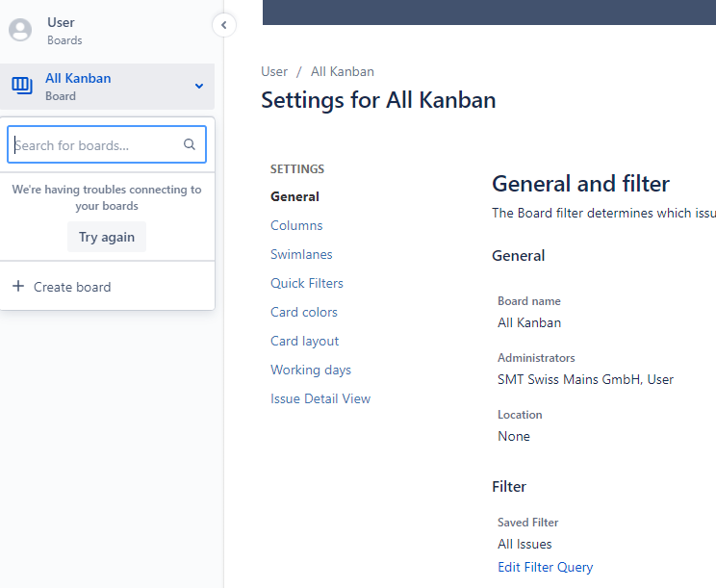Open the General settings section
Screen dimensions: 716x588
coord(294,196)
